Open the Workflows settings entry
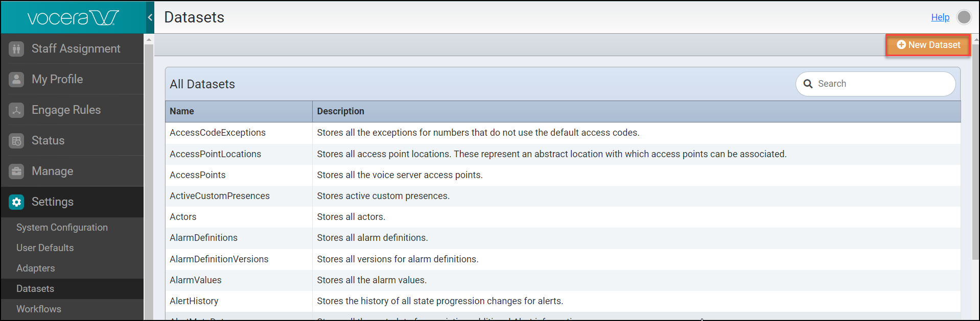Viewport: 980px width, 321px height. coord(38,309)
